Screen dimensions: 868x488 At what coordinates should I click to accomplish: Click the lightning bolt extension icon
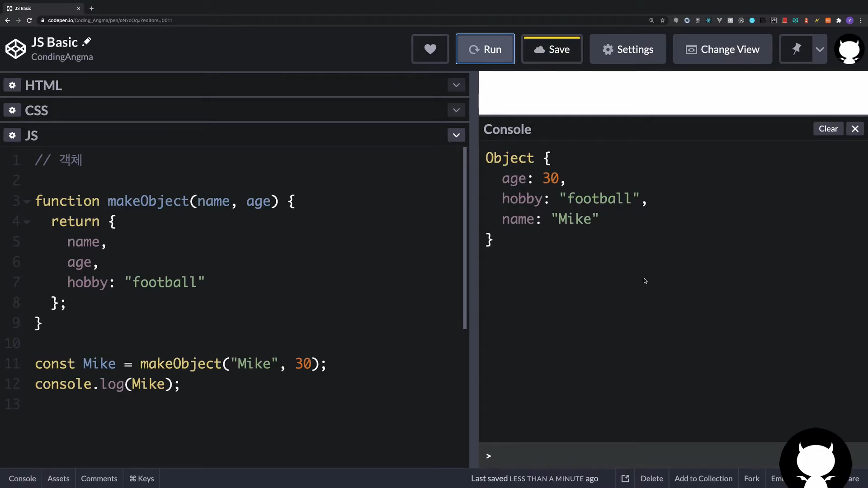(x=817, y=20)
